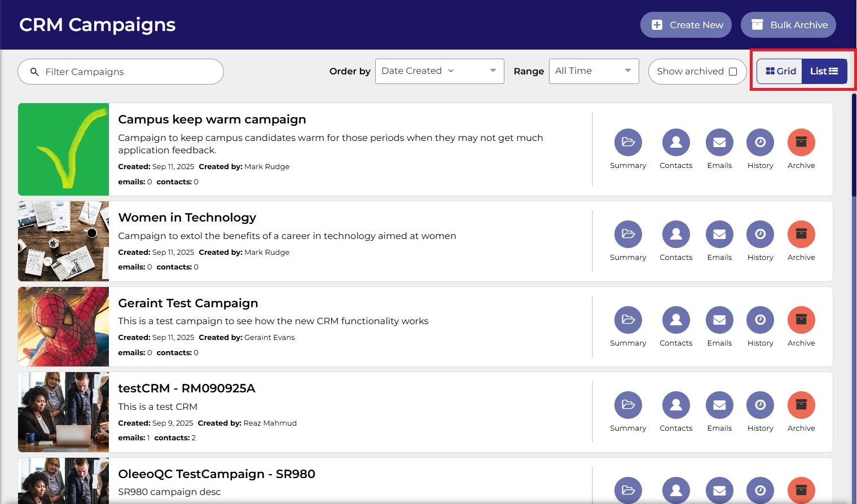Open Summary for Women in Technology
Viewport: 857px width, 504px height.
click(x=628, y=234)
